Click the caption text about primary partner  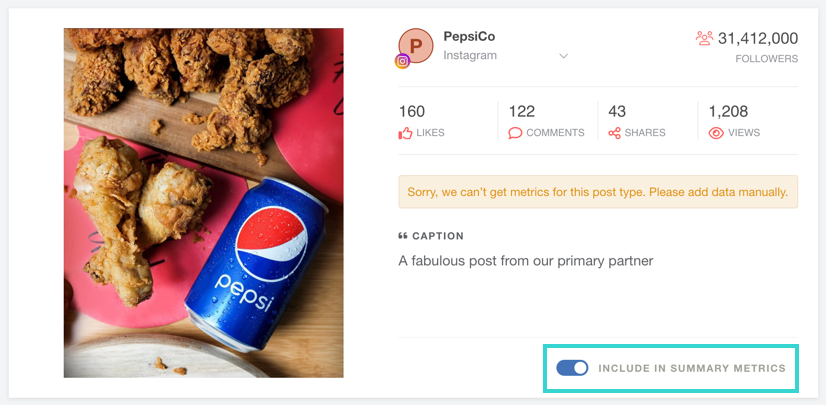525,261
